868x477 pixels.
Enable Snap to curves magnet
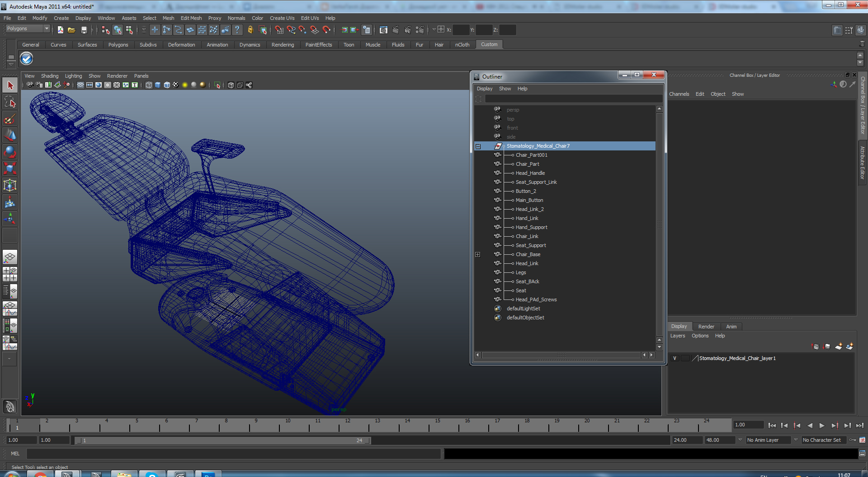point(291,30)
